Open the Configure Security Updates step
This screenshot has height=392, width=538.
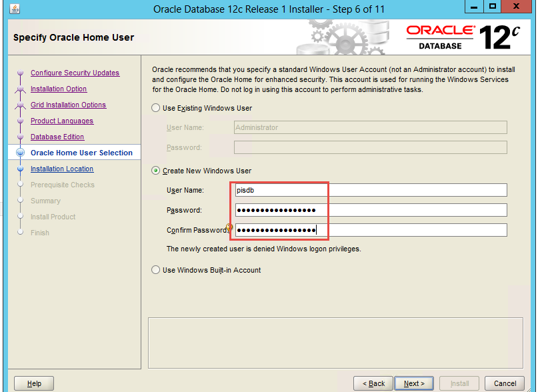75,73
